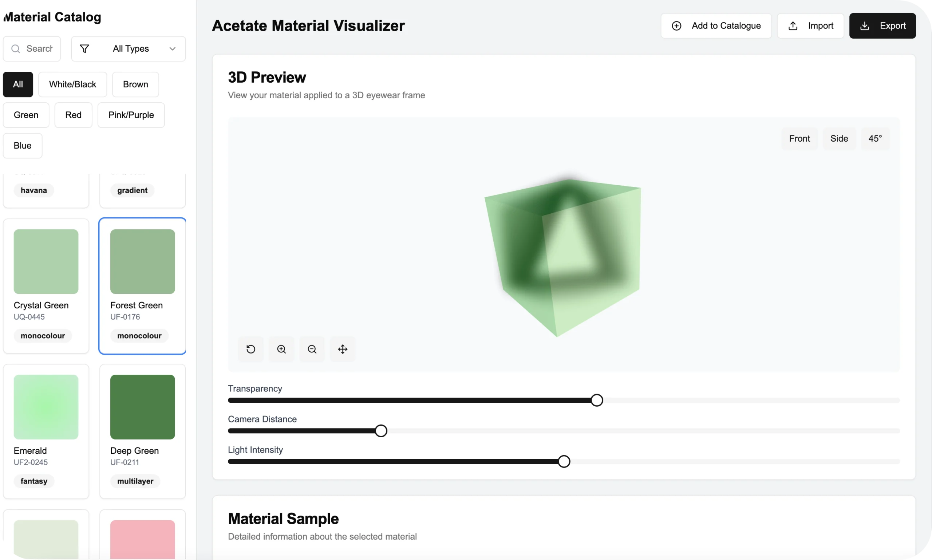Open the All Types dropdown
Image resolution: width=932 pixels, height=560 pixels.
click(x=128, y=49)
